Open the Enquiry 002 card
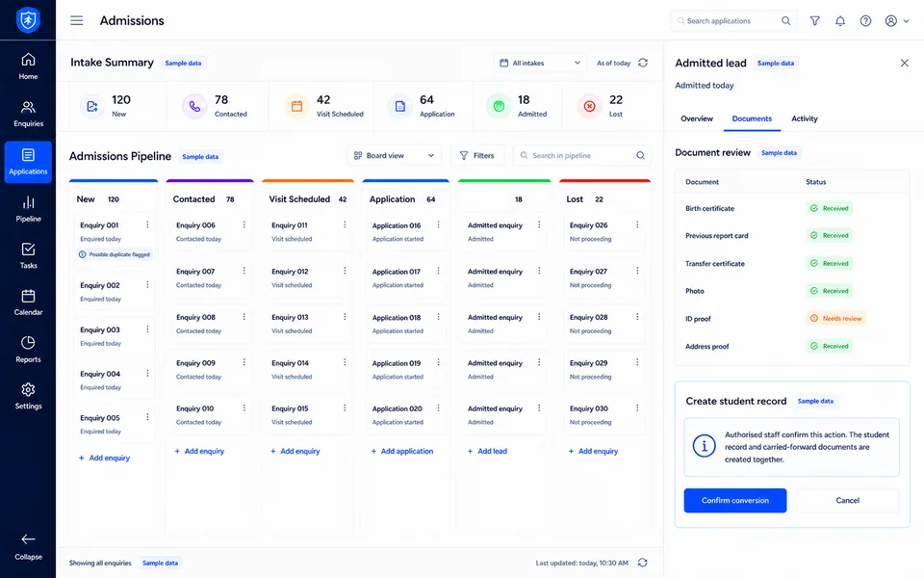Image resolution: width=924 pixels, height=578 pixels. pos(115,291)
